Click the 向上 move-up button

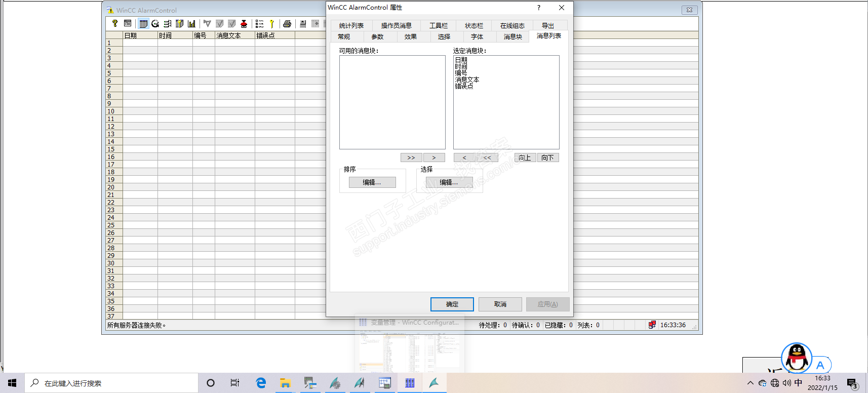pyautogui.click(x=525, y=158)
